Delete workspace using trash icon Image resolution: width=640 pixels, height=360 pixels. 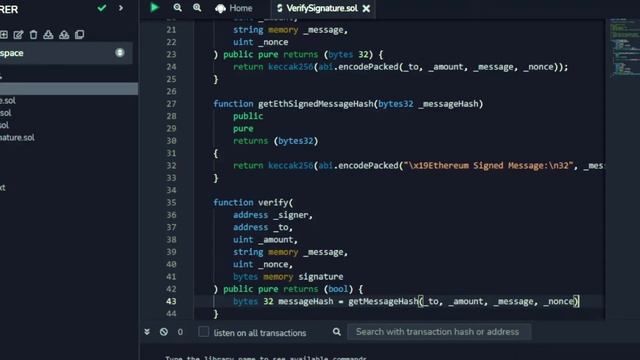coord(33,35)
